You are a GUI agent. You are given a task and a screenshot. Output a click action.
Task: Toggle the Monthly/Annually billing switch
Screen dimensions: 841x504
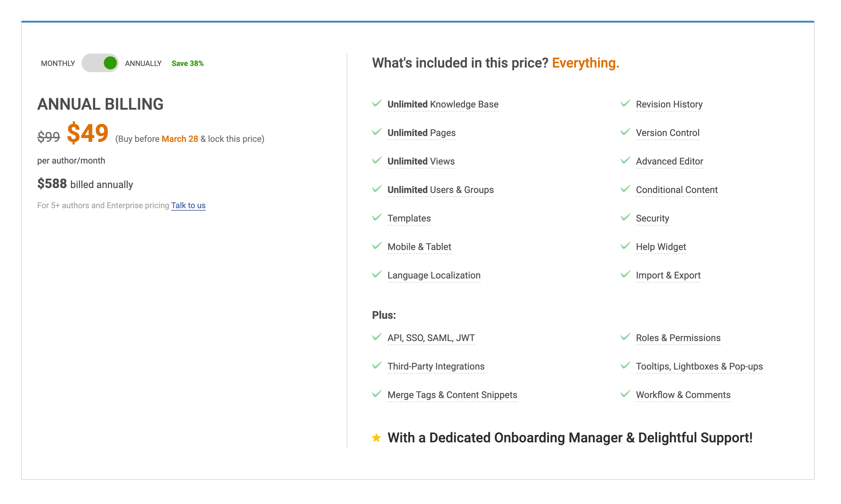coord(100,63)
